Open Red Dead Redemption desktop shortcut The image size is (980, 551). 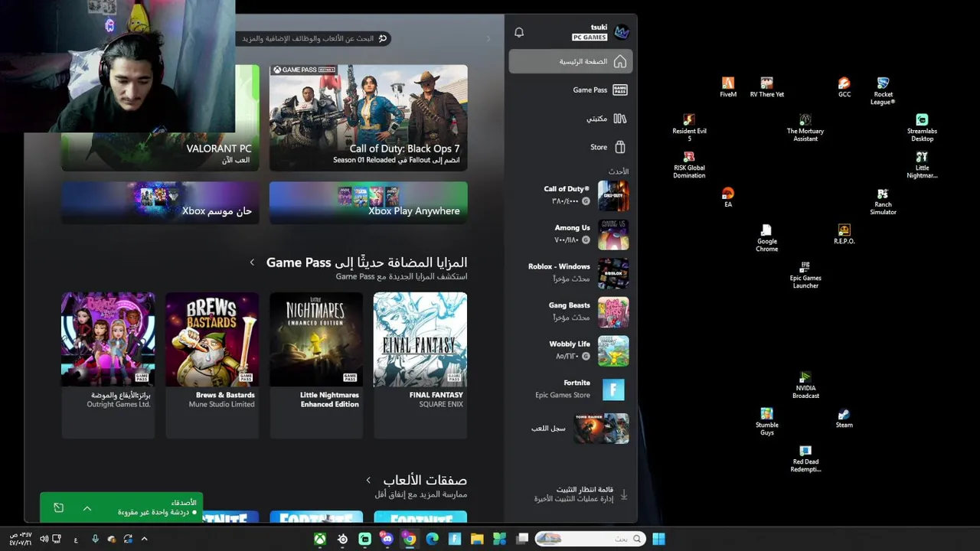(805, 458)
